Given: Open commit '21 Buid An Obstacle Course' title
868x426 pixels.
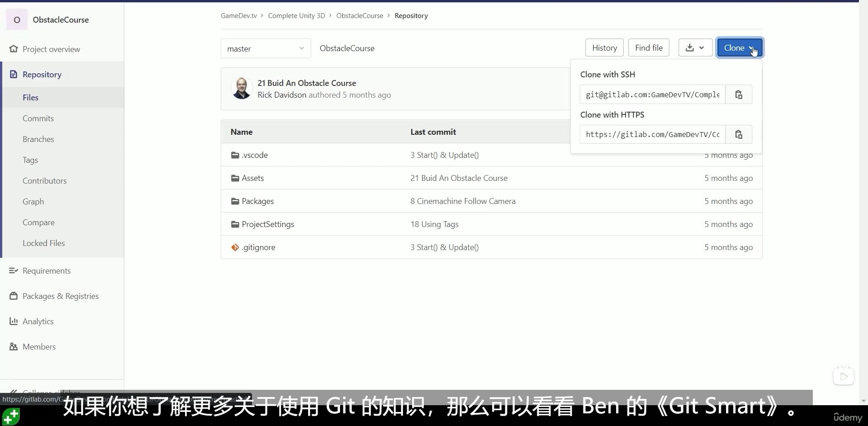Looking at the screenshot, I should coord(307,83).
